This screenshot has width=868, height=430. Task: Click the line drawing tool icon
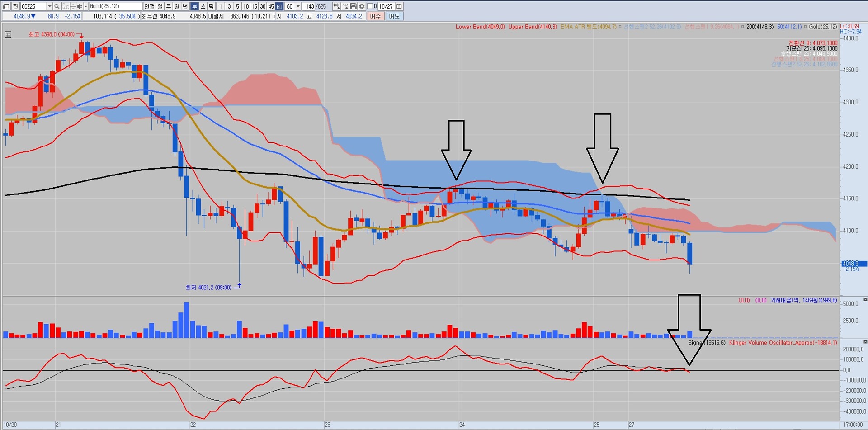pos(345,6)
